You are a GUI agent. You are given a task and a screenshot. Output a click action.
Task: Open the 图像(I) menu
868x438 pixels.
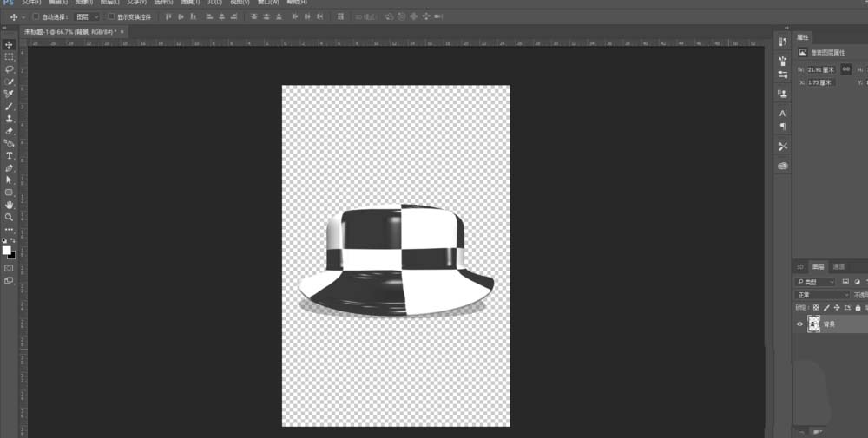coord(83,3)
